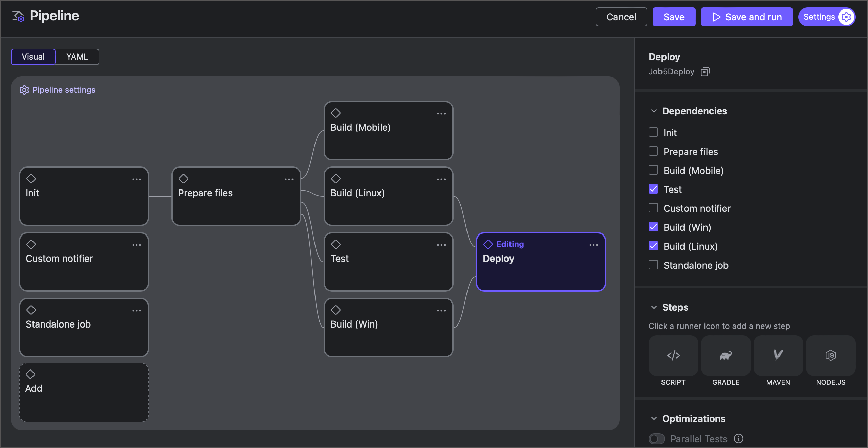Uncheck the Test dependency
This screenshot has width=868, height=448.
pyautogui.click(x=653, y=189)
